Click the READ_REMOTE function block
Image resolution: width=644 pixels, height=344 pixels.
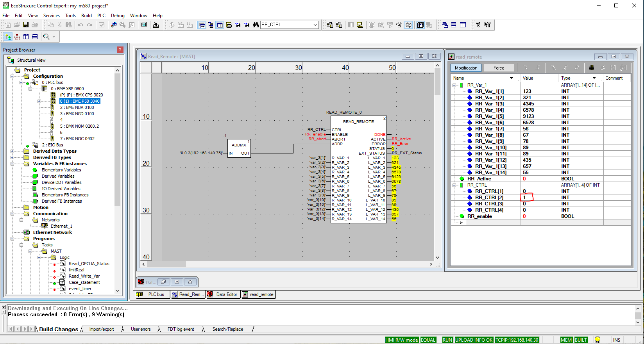pyautogui.click(x=359, y=169)
